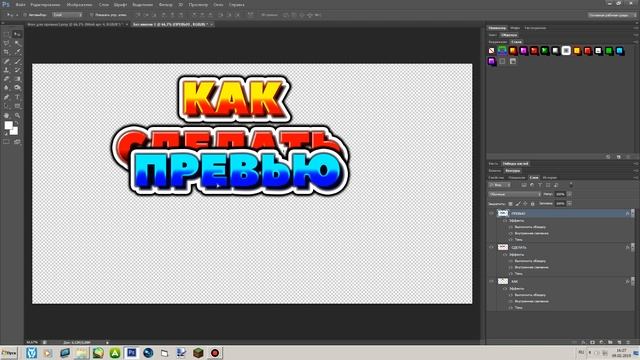This screenshot has width=640, height=360.
Task: Select the Dodge tool
Action: point(17,88)
